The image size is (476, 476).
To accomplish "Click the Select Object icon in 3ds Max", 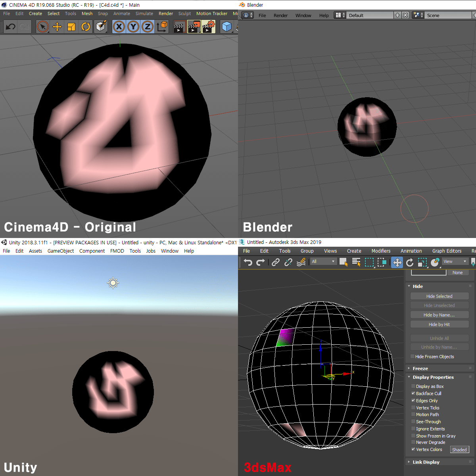I will point(344,262).
